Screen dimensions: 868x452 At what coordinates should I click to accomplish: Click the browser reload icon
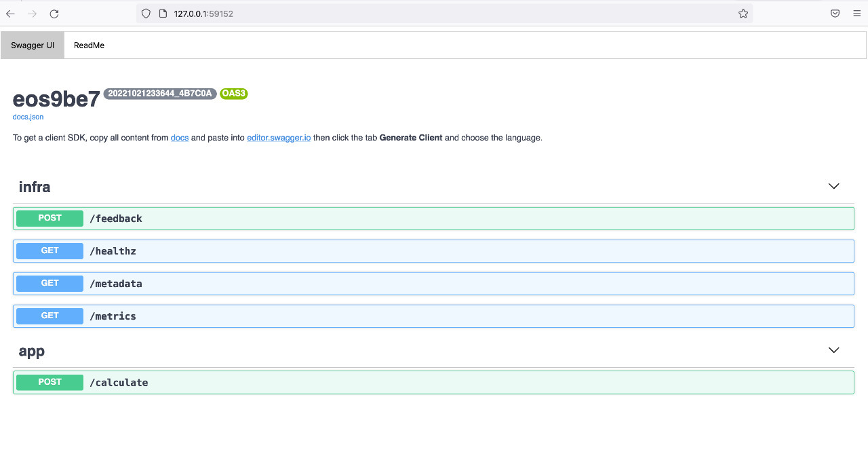click(x=54, y=13)
